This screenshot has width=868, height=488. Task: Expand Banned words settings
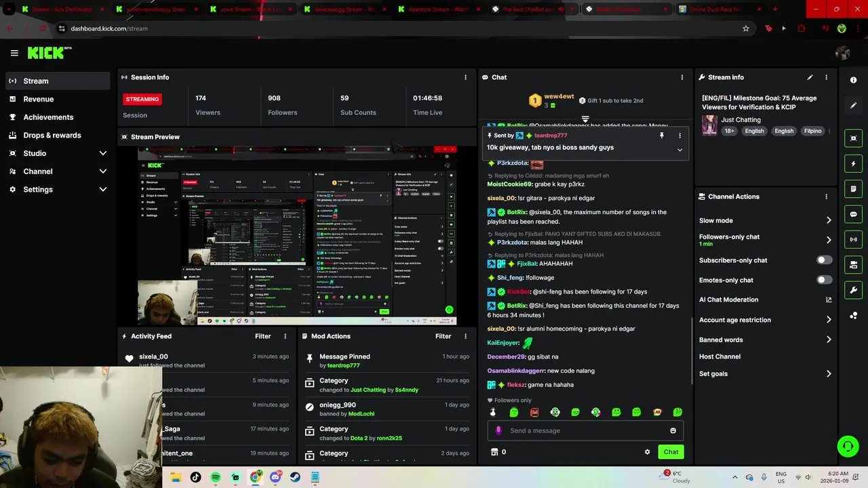(829, 340)
